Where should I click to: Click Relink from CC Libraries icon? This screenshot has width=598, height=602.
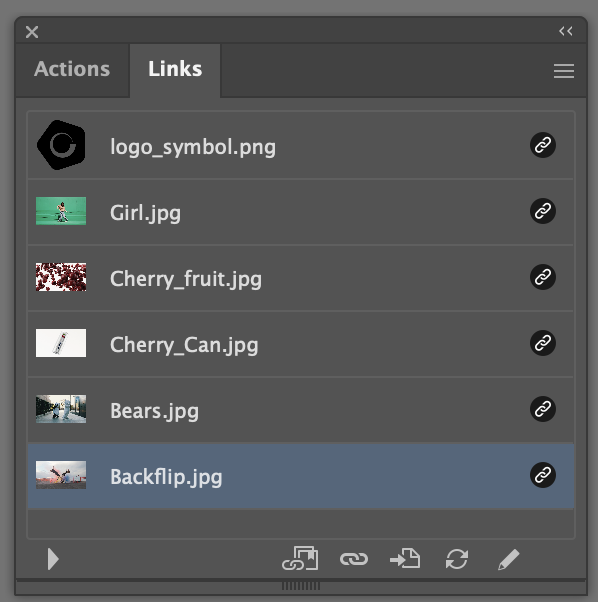coord(300,558)
